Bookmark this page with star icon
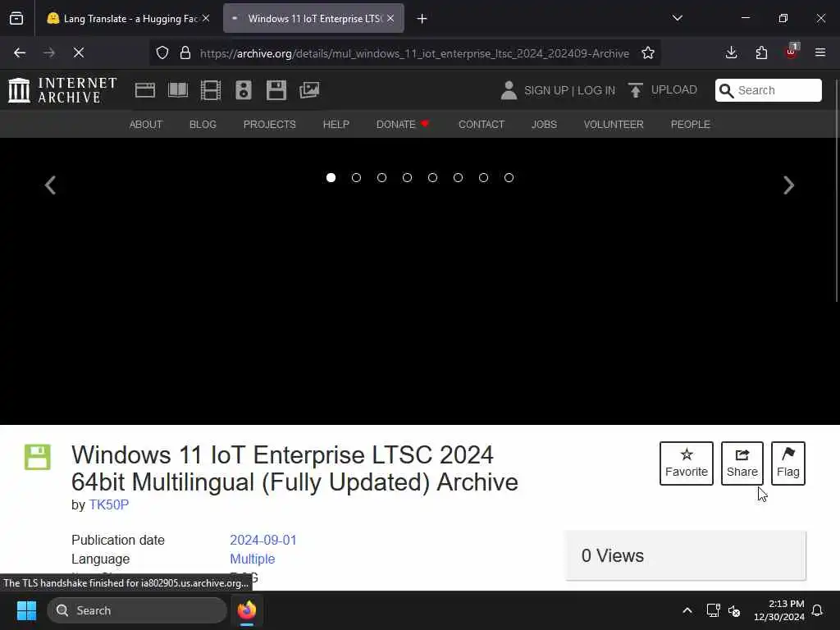The width and height of the screenshot is (840, 630). point(648,53)
